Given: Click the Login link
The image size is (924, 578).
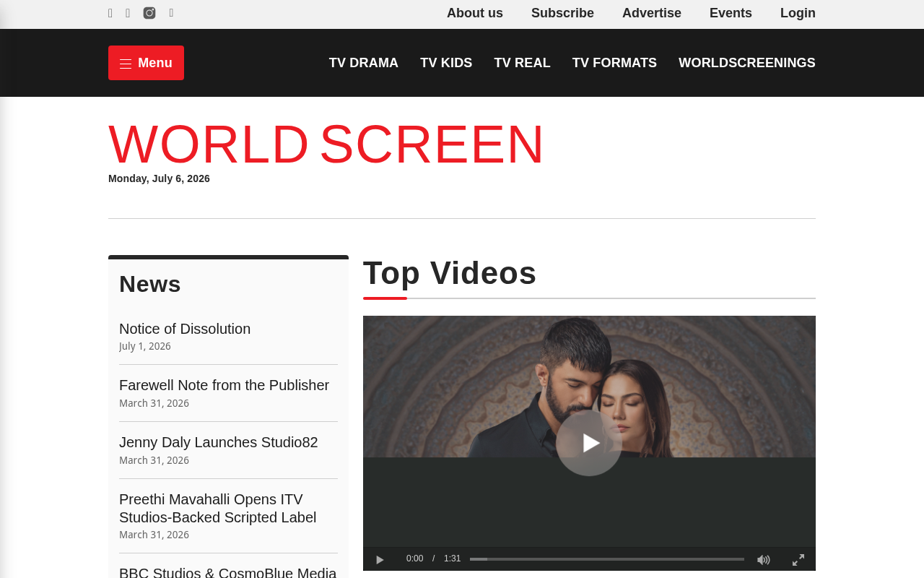Looking at the screenshot, I should coord(798,13).
